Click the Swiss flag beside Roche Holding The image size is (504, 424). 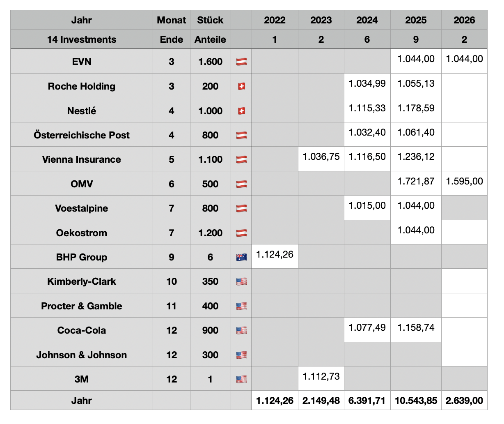[241, 86]
